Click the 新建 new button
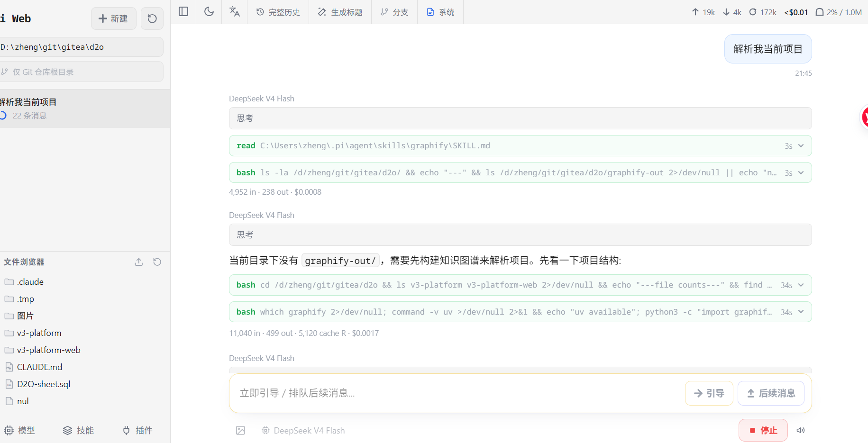The height and width of the screenshot is (443, 868). point(113,18)
